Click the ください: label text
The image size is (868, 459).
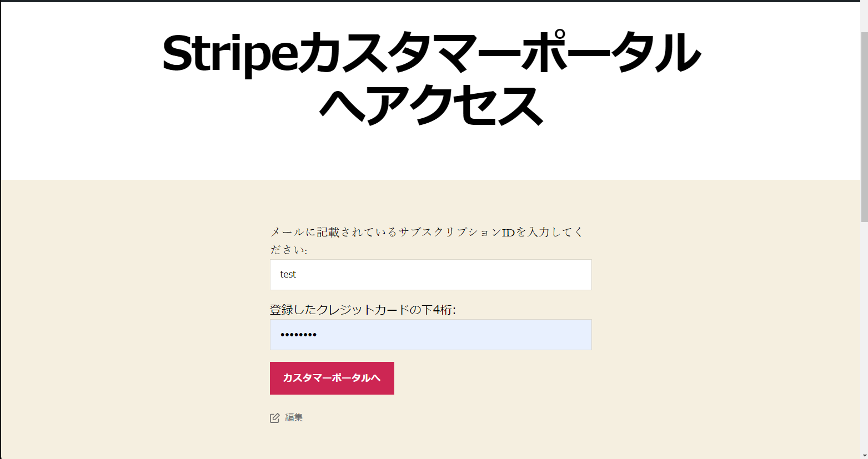tap(288, 250)
